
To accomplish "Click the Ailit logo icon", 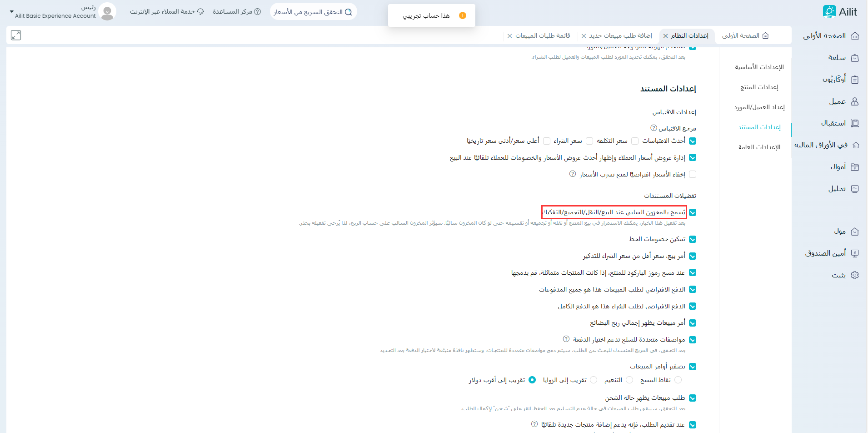I will coord(829,12).
